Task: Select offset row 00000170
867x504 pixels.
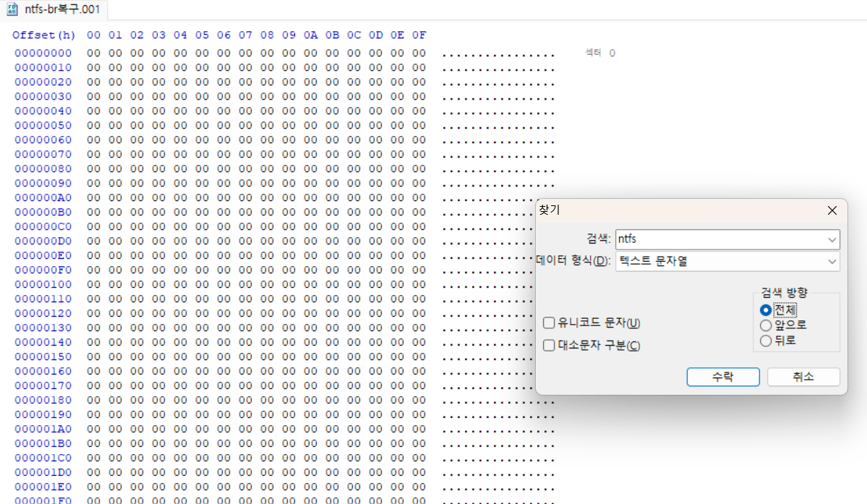Action: click(43, 385)
